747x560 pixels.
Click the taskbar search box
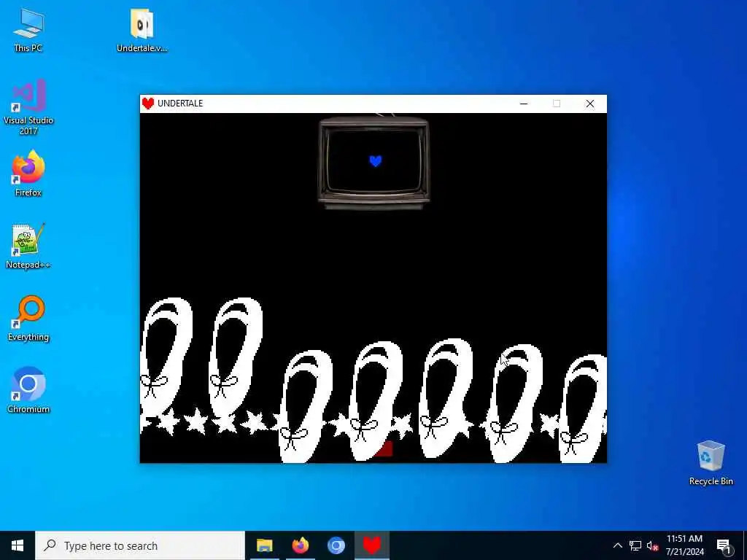tap(139, 545)
